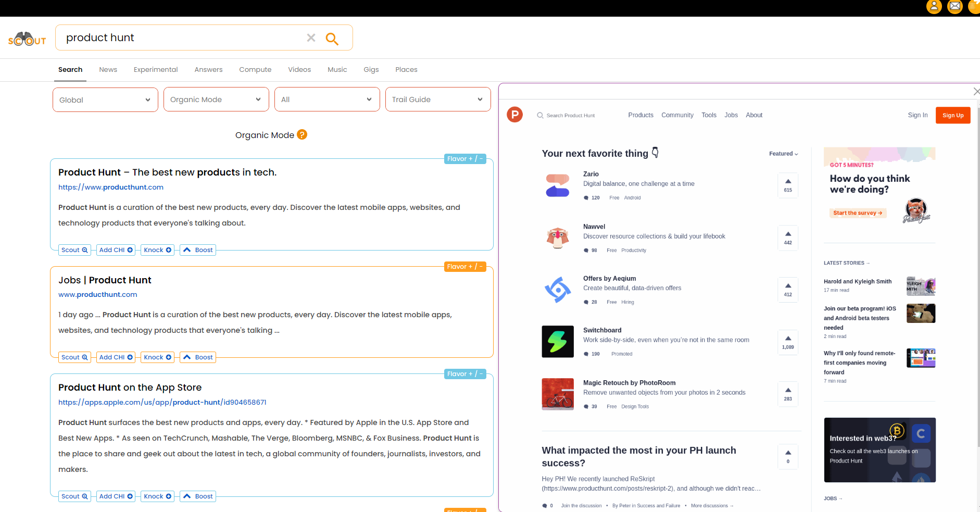
Task: Open the Organic Mode dropdown
Action: click(x=216, y=99)
